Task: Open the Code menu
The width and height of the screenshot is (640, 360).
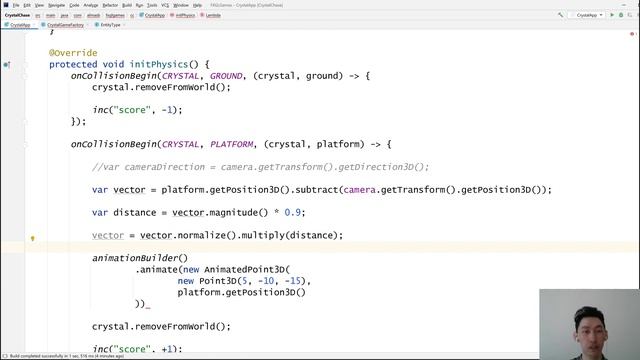Action: click(74, 5)
